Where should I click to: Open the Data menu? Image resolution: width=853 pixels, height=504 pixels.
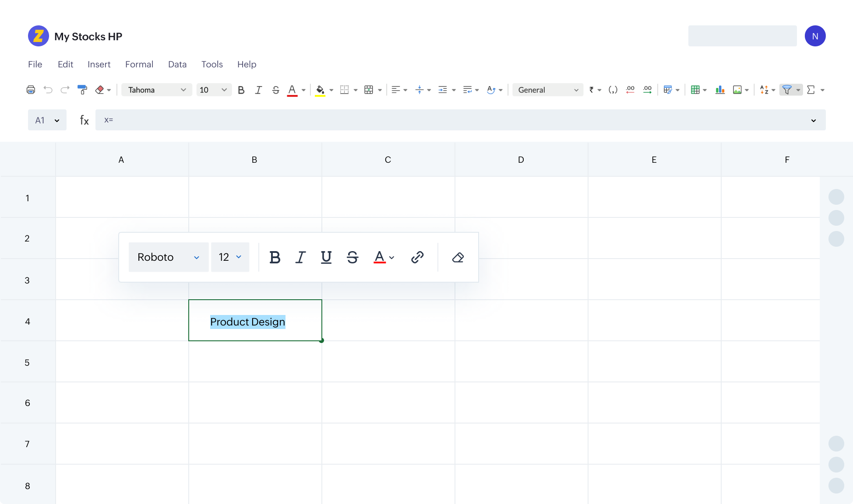pyautogui.click(x=177, y=64)
